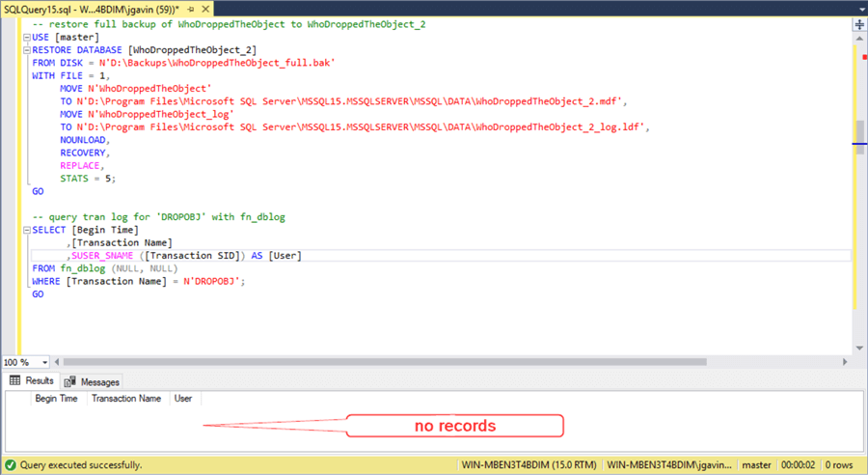Screen dimensions: 868x475
Task: Pin the SQLQuery15.sql tab
Action: click(191, 10)
